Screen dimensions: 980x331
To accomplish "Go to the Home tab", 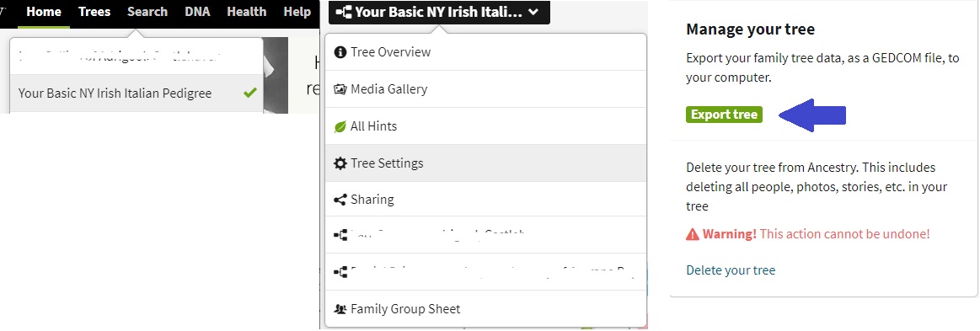I will pos(44,12).
